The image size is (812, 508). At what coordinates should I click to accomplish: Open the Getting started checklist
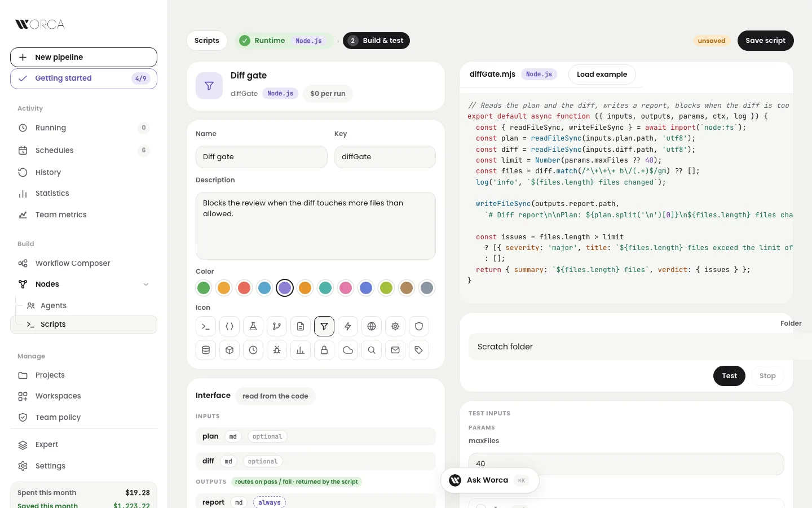click(x=83, y=79)
